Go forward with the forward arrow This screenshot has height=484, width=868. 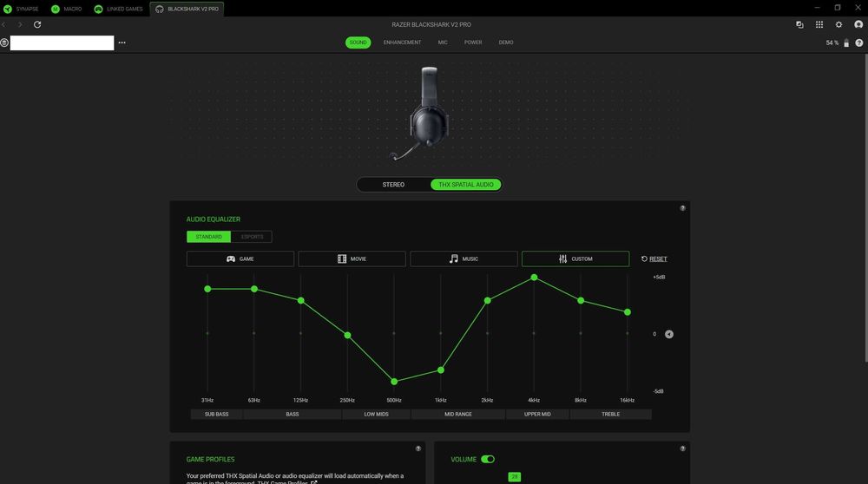pyautogui.click(x=20, y=24)
